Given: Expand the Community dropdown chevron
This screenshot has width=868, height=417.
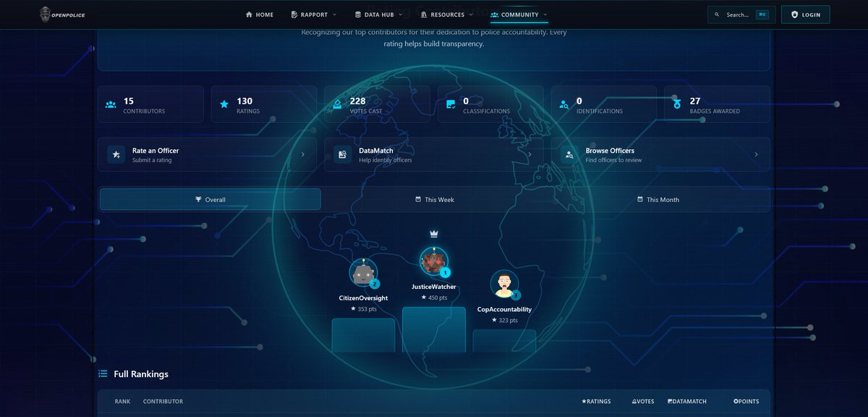Looking at the screenshot, I should click(x=545, y=14).
